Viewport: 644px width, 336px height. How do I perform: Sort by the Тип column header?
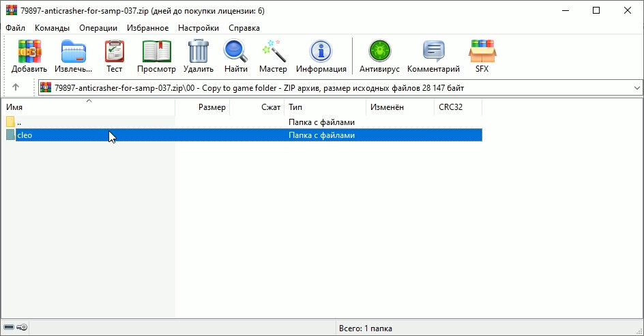[x=325, y=107]
